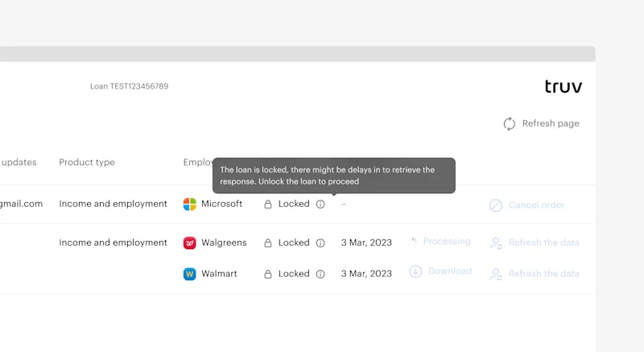
Task: Click Income and employment in Walgreens row
Action: click(x=113, y=242)
